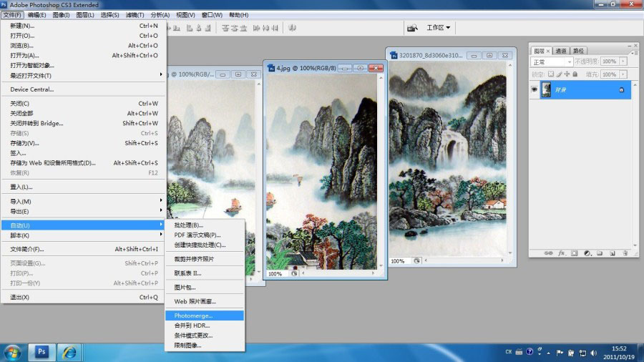Expand the 工作区 workspace dropdown
Image resolution: width=644 pixels, height=362 pixels.
click(x=439, y=28)
